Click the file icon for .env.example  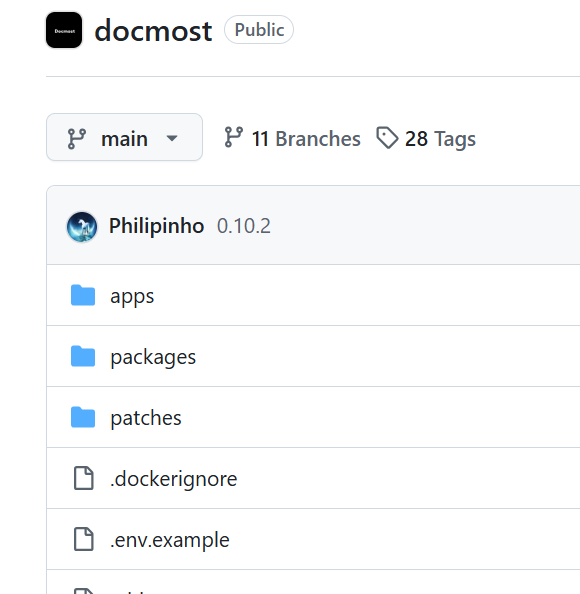[x=83, y=539]
